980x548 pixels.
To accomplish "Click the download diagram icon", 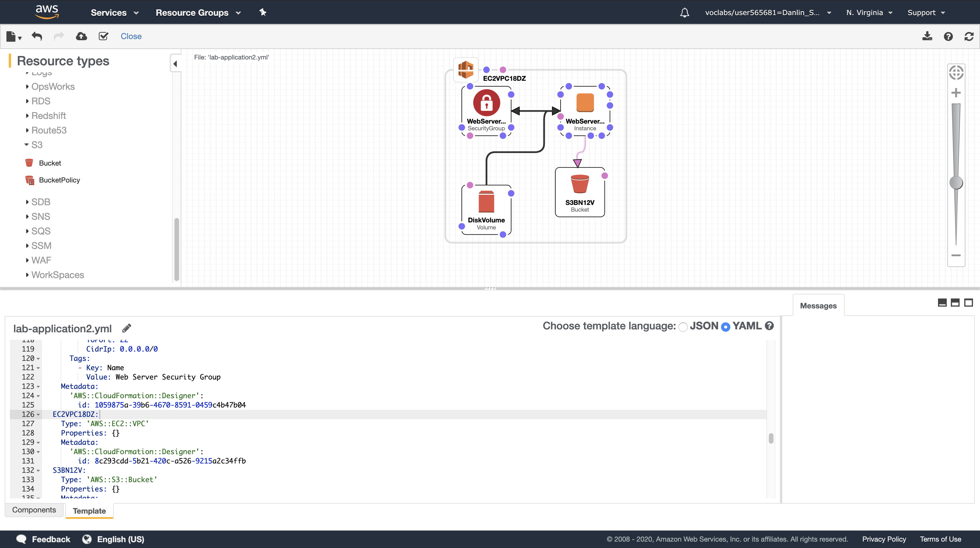I will click(x=927, y=36).
